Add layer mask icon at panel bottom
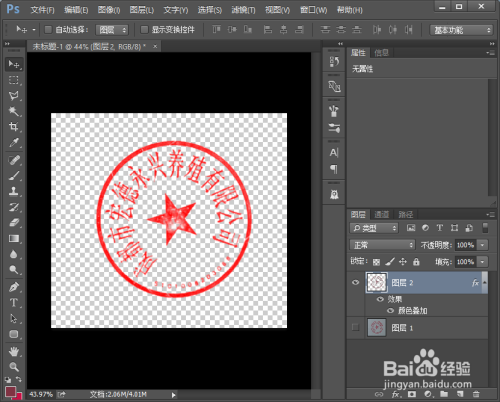 pyautogui.click(x=412, y=394)
